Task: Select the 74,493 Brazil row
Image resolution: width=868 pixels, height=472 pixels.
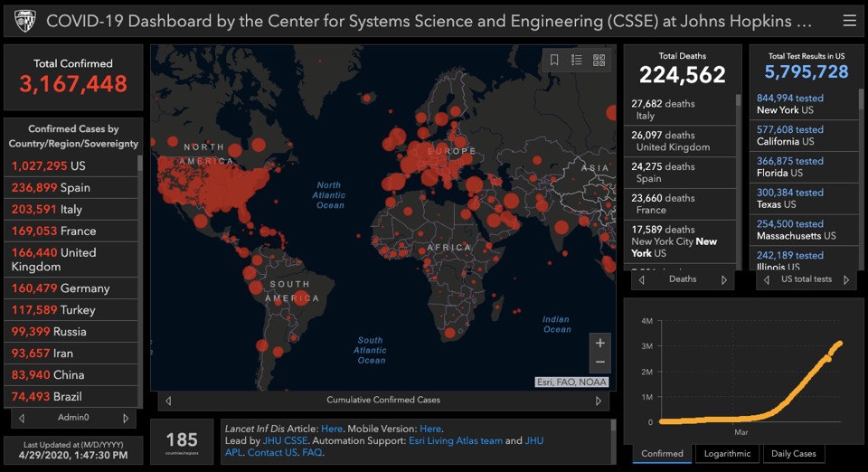Action: (71, 396)
